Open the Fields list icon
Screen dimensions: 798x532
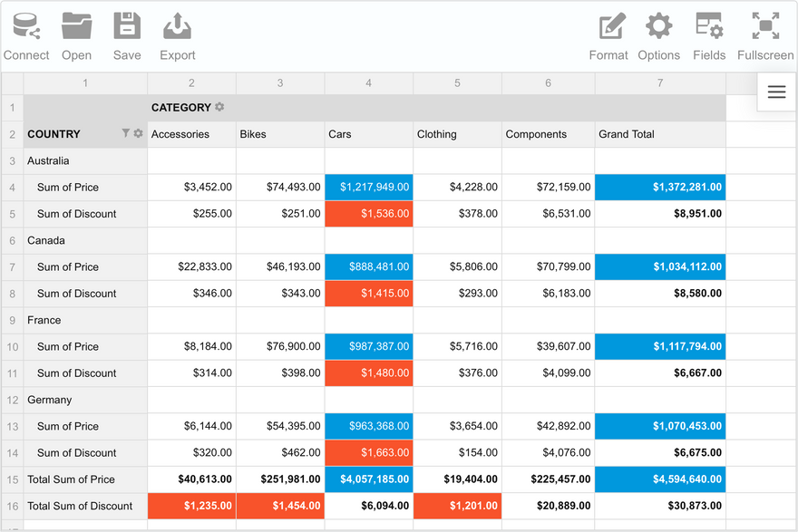click(709, 27)
